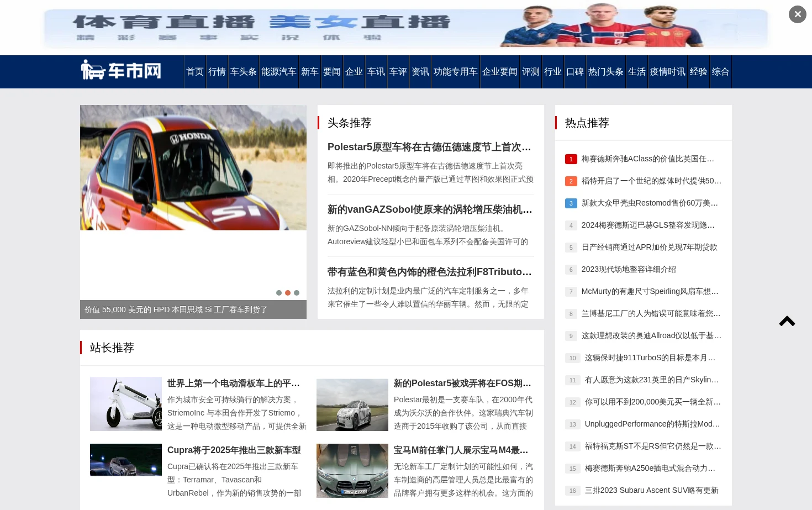Go to the 热门头条 section
The image size is (812, 510).
(606, 72)
